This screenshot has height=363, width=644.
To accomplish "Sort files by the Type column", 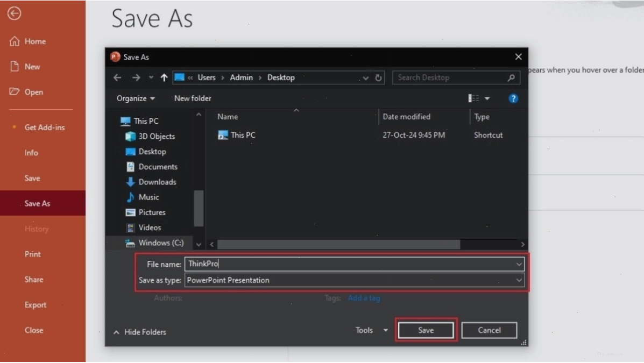I will [482, 117].
